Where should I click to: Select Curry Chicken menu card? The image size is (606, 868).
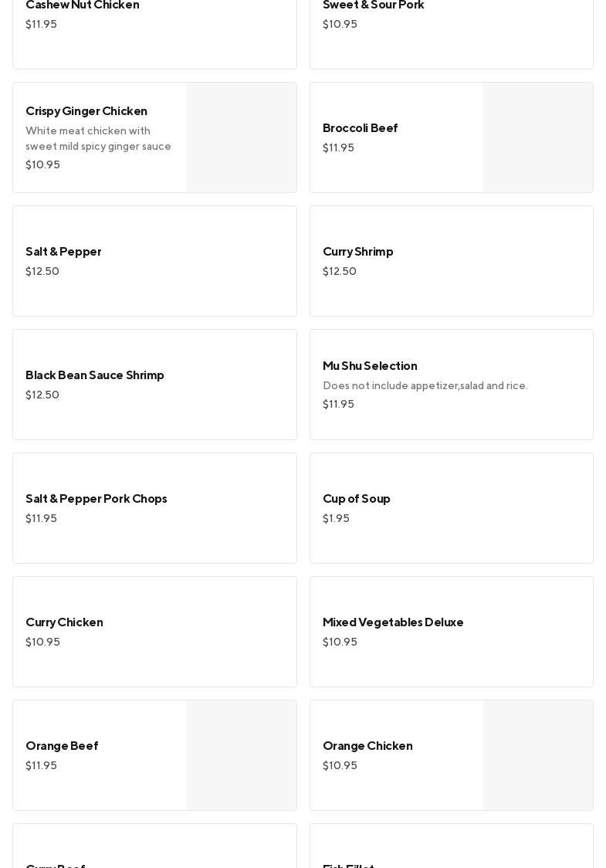click(154, 632)
